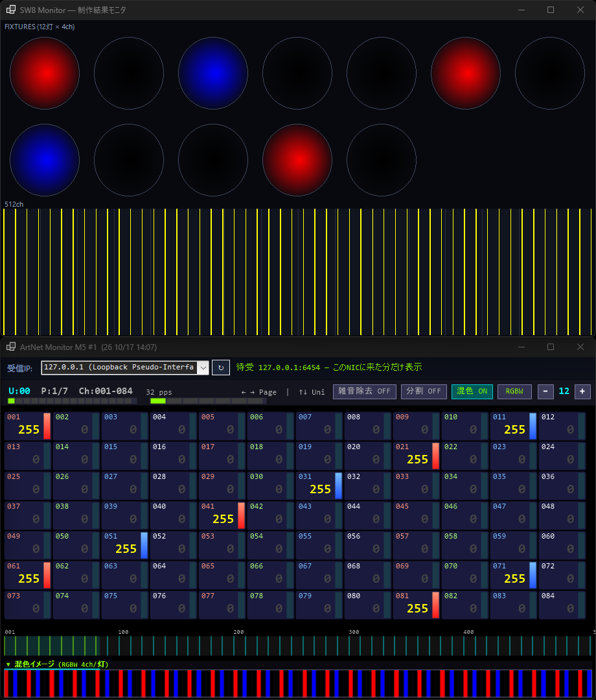
Task: Click channel 051 cell showing 255
Action: tap(125, 545)
